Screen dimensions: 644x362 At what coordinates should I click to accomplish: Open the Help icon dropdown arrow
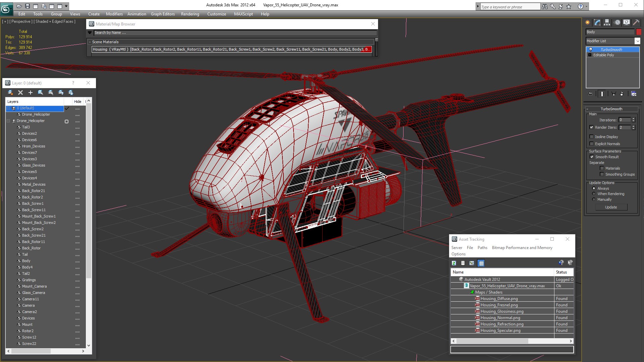[x=586, y=6]
